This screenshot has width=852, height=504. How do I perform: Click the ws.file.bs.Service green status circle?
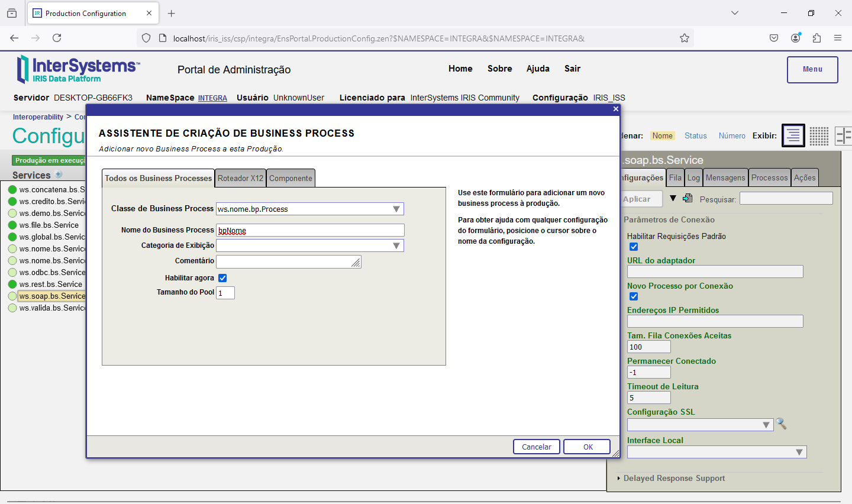tap(12, 225)
